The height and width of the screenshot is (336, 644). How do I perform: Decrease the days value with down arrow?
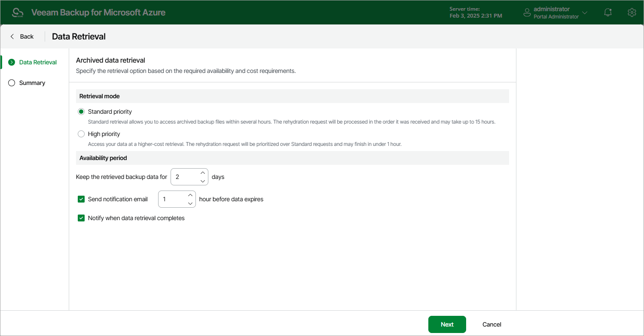click(x=203, y=181)
